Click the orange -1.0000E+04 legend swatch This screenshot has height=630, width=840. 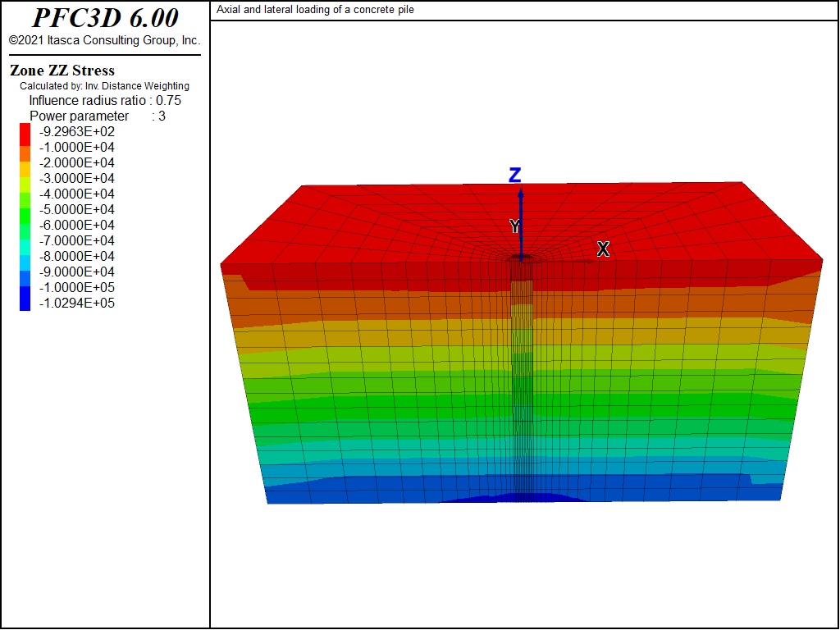pyautogui.click(x=25, y=153)
